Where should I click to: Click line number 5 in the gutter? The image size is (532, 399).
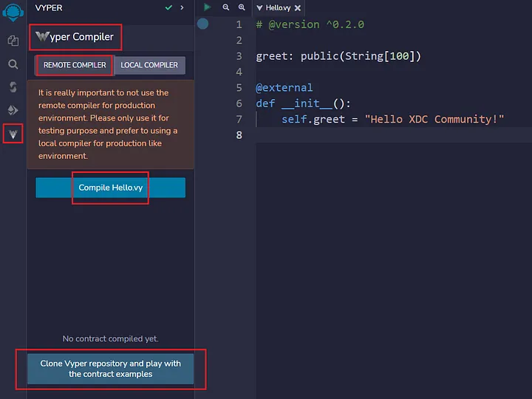pyautogui.click(x=238, y=87)
